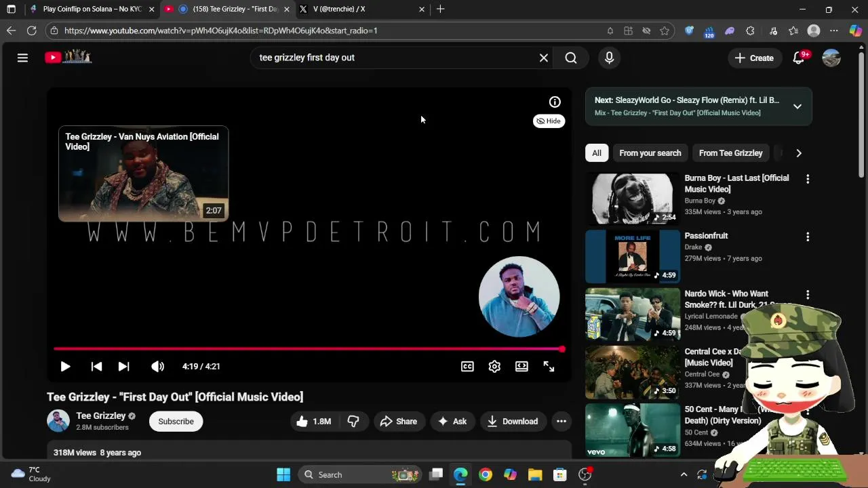868x488 pixels.
Task: Mute the video volume
Action: pyautogui.click(x=157, y=366)
